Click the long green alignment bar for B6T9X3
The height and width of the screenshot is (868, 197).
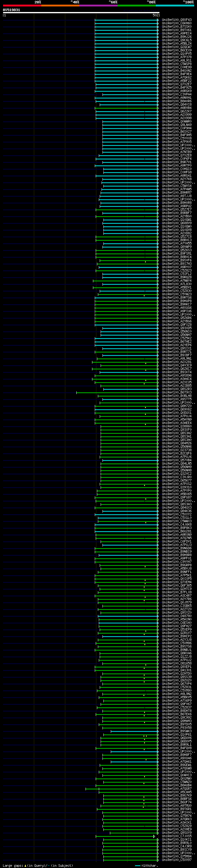(117, 393)
